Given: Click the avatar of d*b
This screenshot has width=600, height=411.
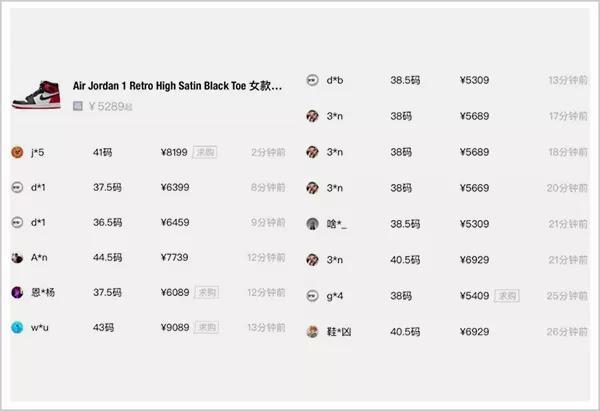Looking at the screenshot, I should (313, 80).
